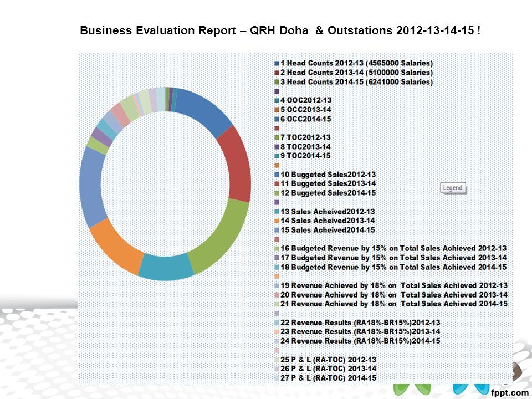Select the color key for Buggeted Sales2012-13
This screenshot has height=399, width=532.
[x=277, y=175]
